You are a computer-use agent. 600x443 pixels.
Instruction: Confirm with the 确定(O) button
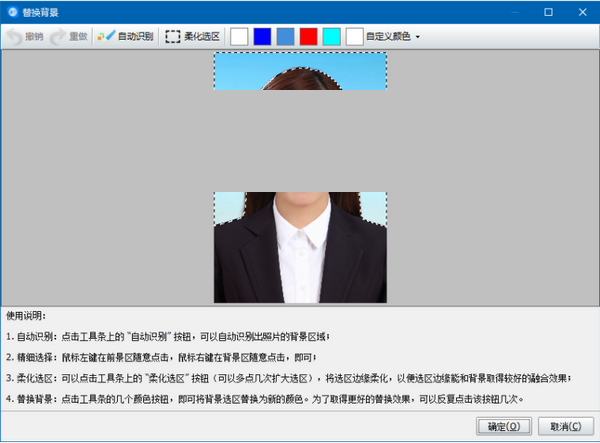coord(504,426)
